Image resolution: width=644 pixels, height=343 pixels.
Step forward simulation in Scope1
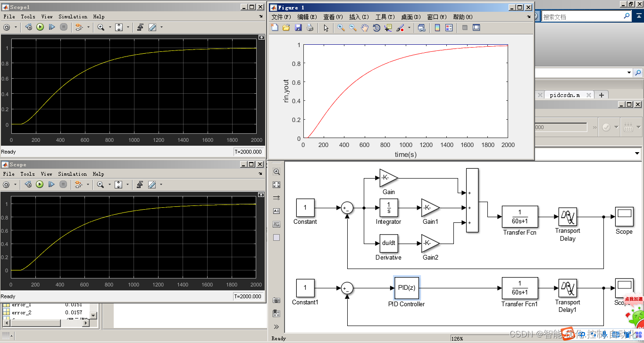pyautogui.click(x=52, y=27)
